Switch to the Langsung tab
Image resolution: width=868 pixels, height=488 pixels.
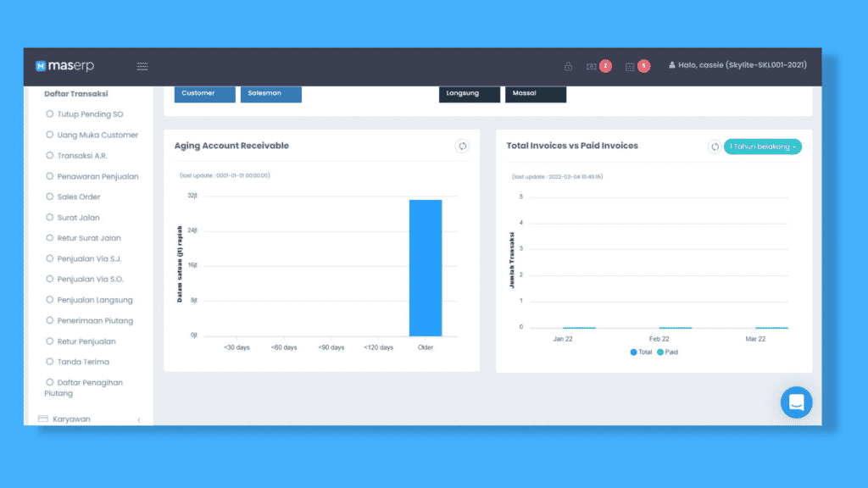(469, 94)
